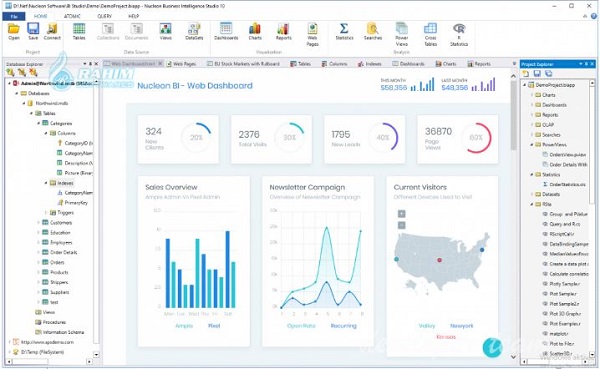Screen dimensions: 600x369
Task: Launch Power View from the ribbon
Action: click(401, 34)
